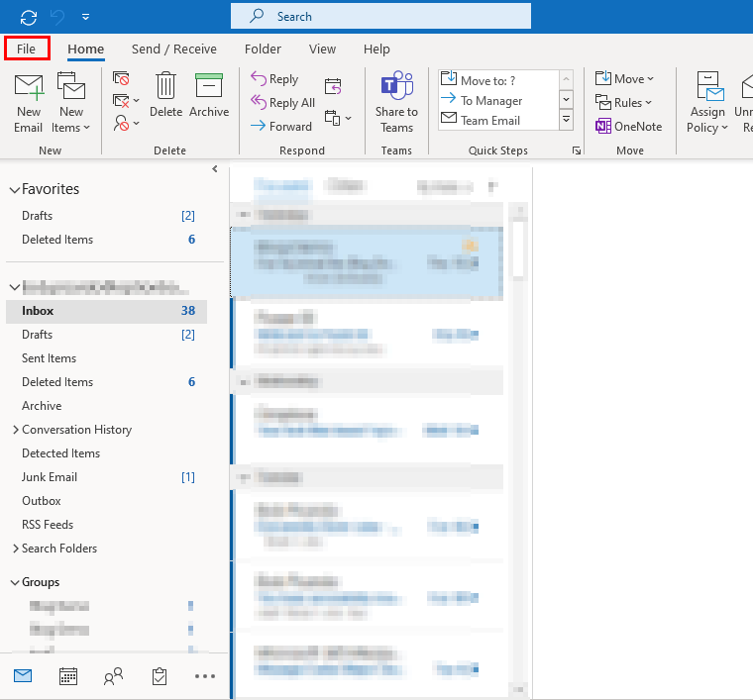
Task: Open Drafts under Favorites
Action: pyautogui.click(x=109, y=216)
